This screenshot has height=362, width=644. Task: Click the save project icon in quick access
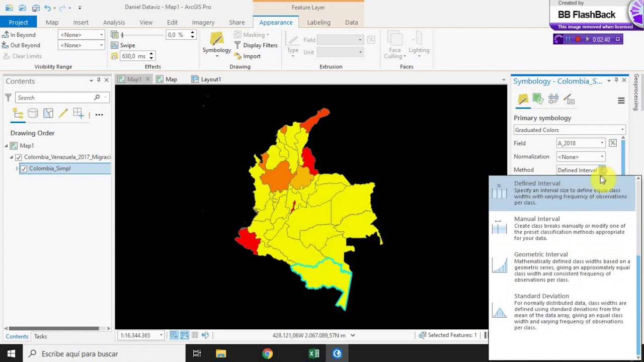[35, 8]
